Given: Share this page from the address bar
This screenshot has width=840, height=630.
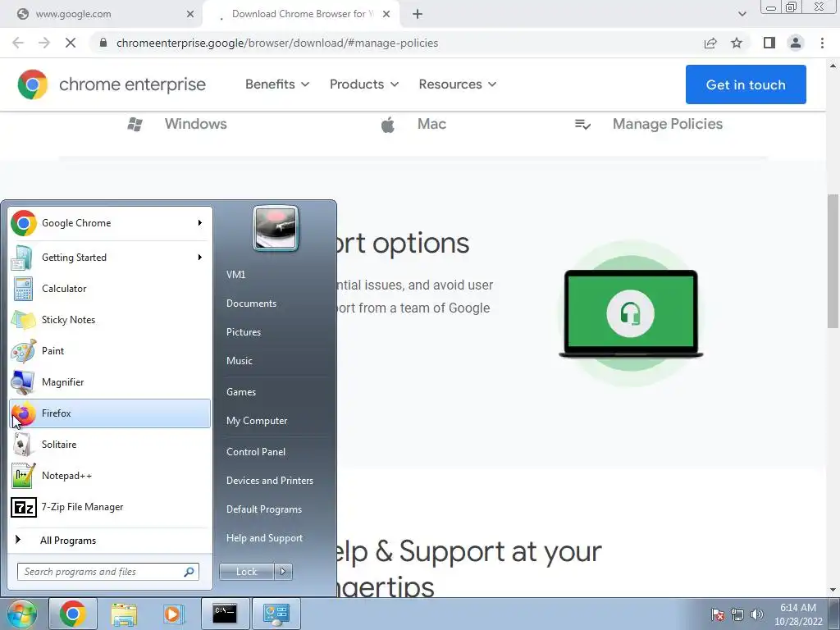Looking at the screenshot, I should tap(710, 43).
